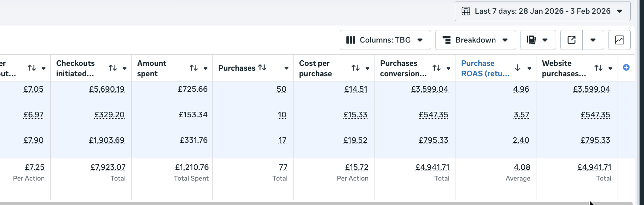644x205 pixels.
Task: Sort by Amount spent arrows icon
Action: 193,68
